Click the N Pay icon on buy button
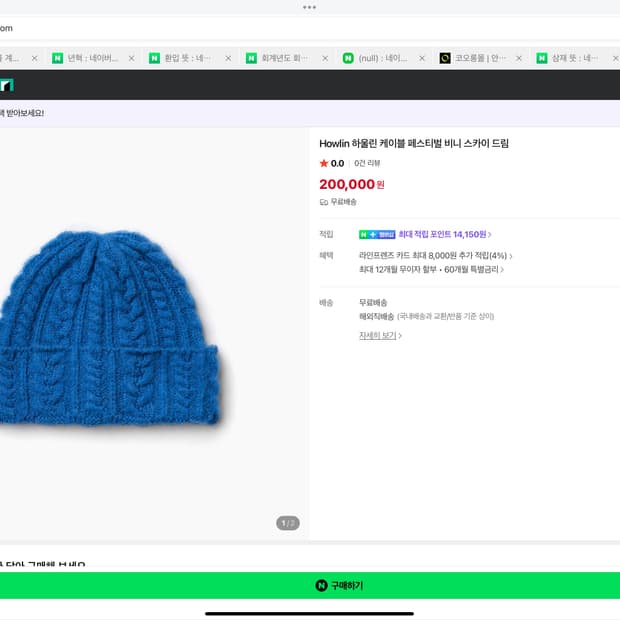 [321, 585]
